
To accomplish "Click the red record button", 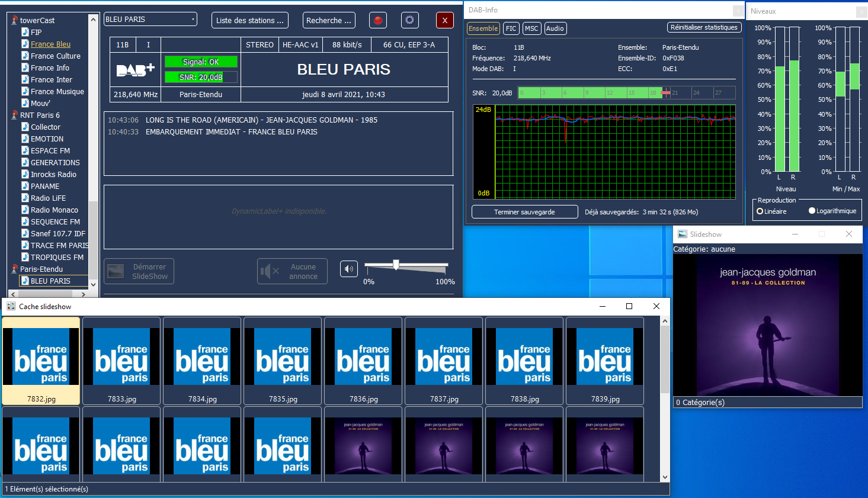I will (377, 20).
